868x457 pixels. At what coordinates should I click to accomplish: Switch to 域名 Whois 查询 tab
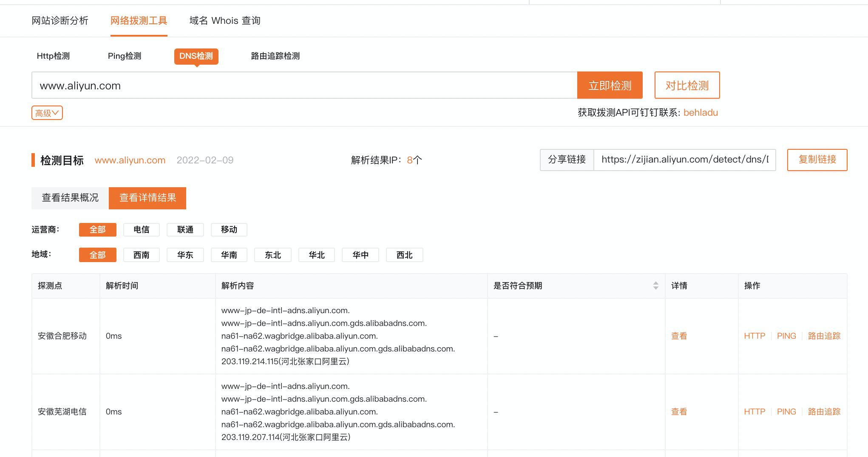225,20
